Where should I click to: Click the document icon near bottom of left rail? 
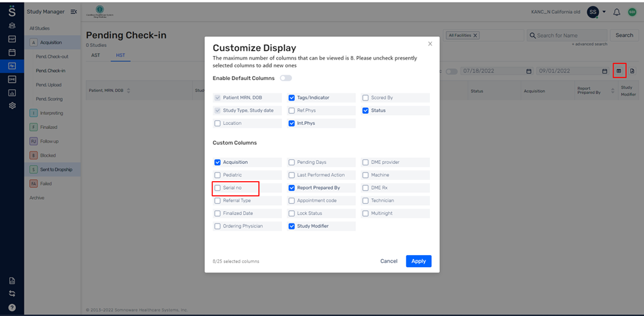pos(12,281)
